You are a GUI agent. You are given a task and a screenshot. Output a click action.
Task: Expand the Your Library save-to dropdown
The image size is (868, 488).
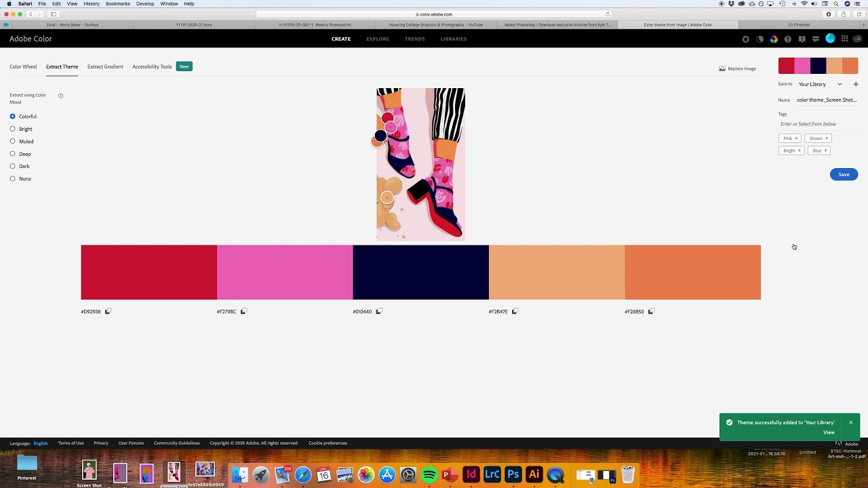pos(820,84)
